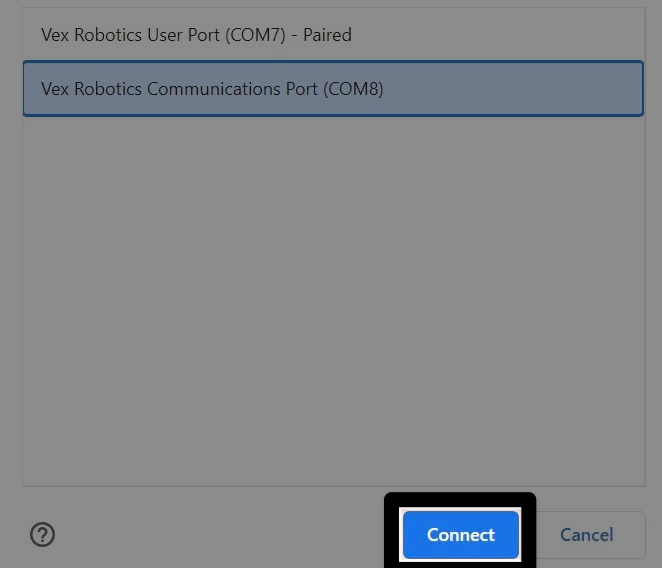Choose the paired COM7 device entry
662x568 pixels.
333,35
